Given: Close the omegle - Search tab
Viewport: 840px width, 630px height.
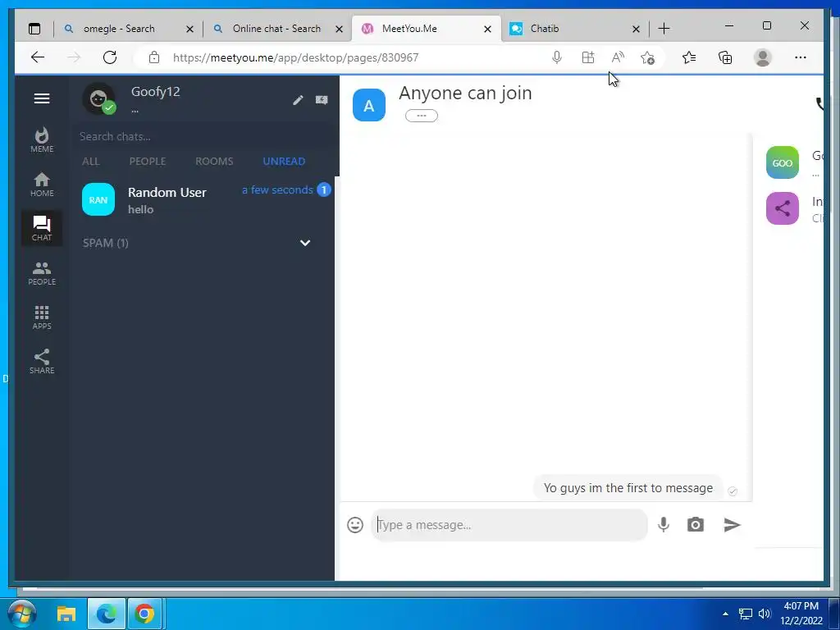Looking at the screenshot, I should [x=189, y=29].
